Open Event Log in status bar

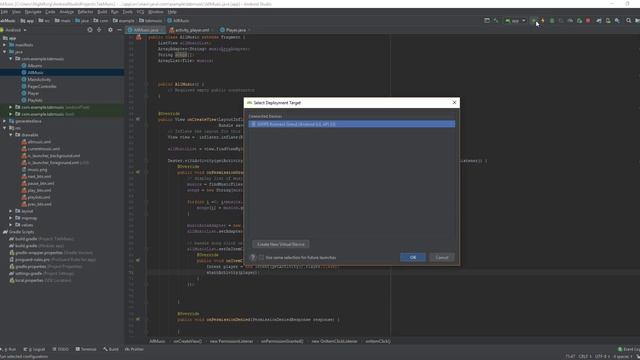coord(629,349)
